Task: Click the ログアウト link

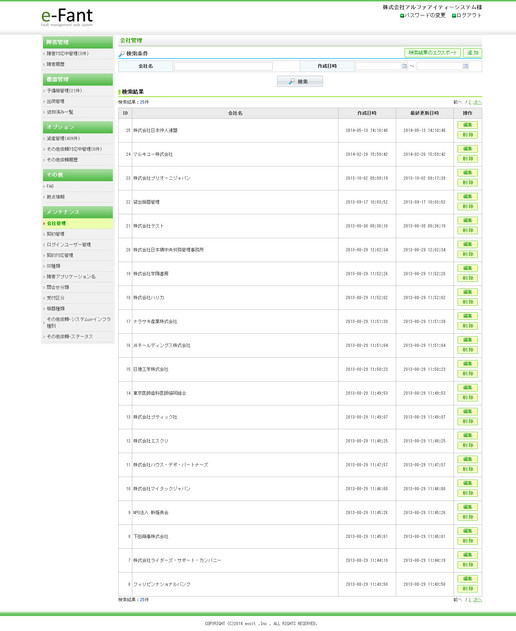Action: 469,15
